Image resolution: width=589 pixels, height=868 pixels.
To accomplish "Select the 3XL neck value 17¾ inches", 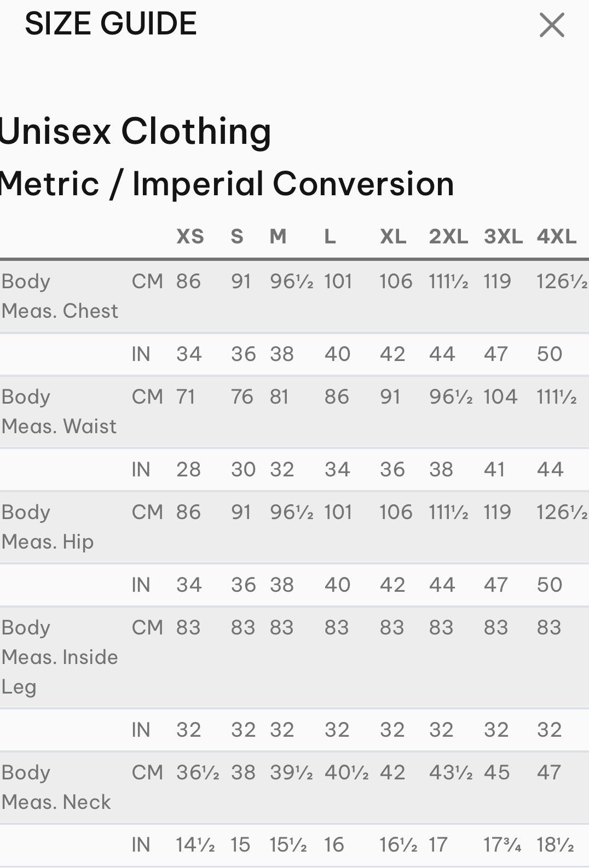I will point(502,844).
